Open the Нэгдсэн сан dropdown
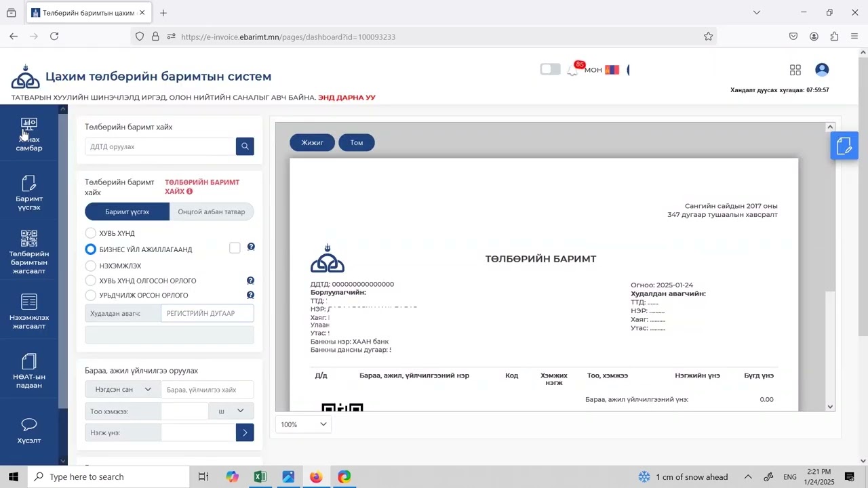 [x=123, y=390]
